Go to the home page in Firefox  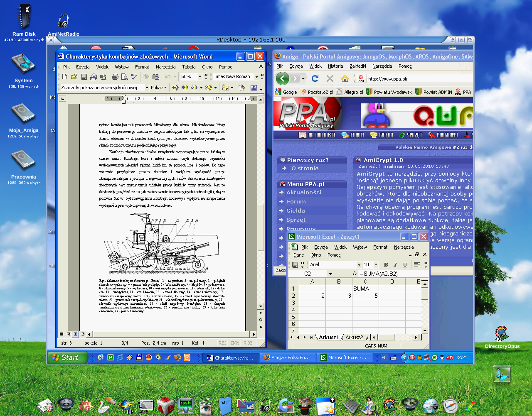click(345, 78)
